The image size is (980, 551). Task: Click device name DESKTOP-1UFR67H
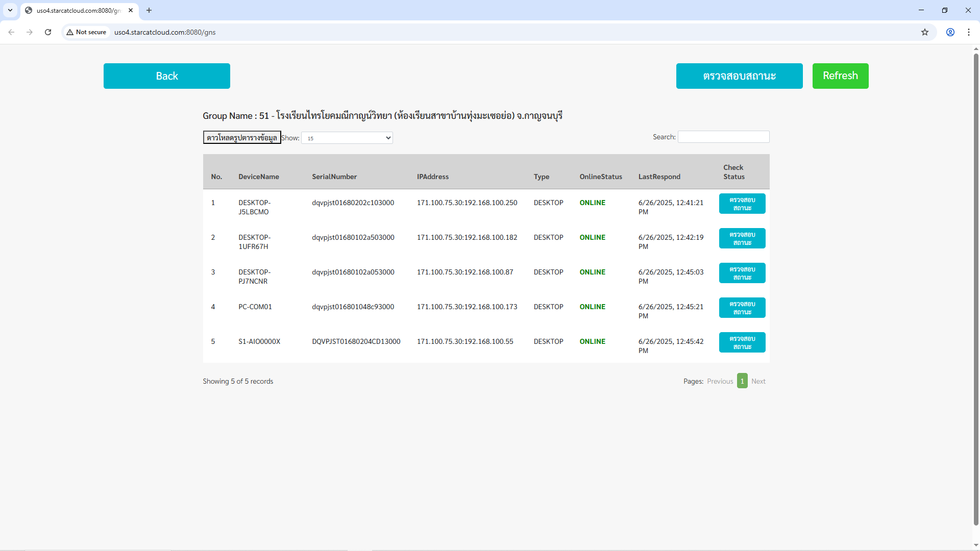254,242
